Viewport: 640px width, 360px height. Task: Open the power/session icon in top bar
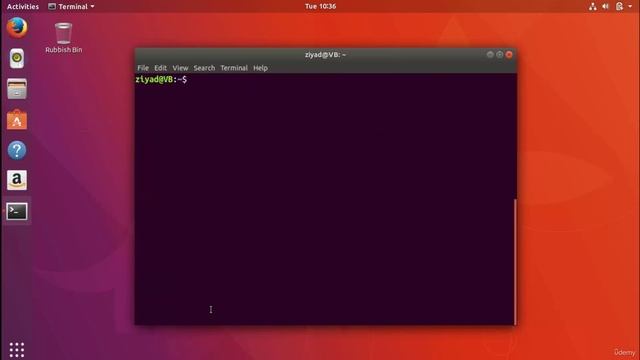[x=619, y=7]
